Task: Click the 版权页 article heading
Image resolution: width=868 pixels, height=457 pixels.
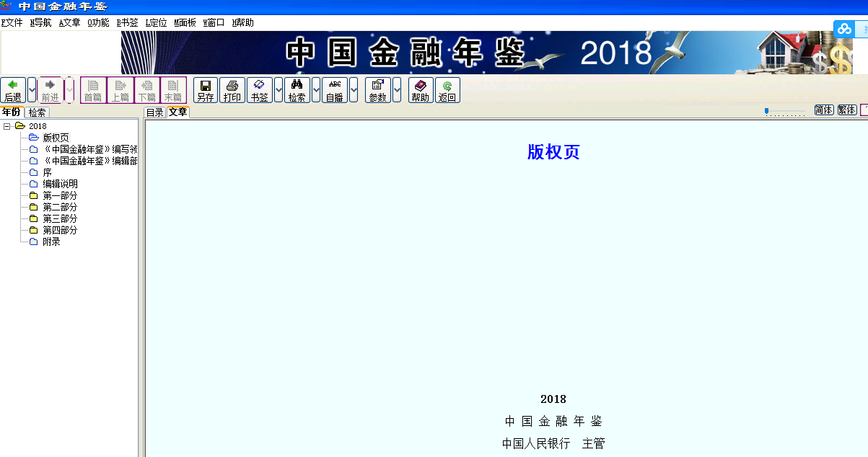Action: point(553,151)
